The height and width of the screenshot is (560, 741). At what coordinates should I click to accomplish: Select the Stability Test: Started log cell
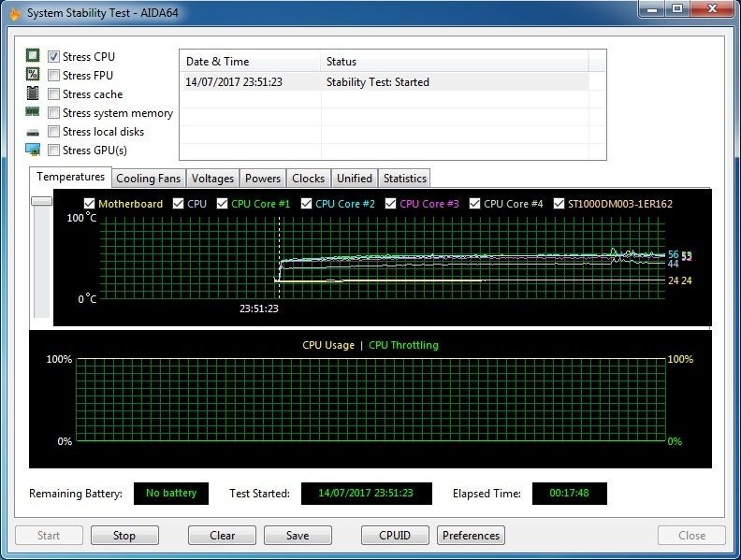coord(378,82)
